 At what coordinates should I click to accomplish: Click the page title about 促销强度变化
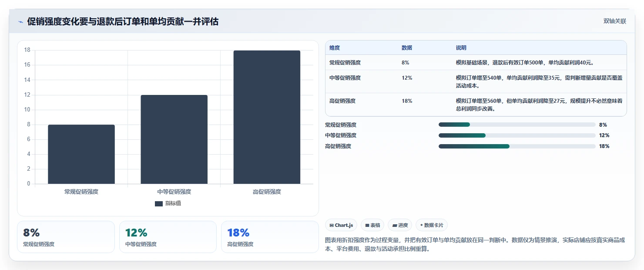123,22
